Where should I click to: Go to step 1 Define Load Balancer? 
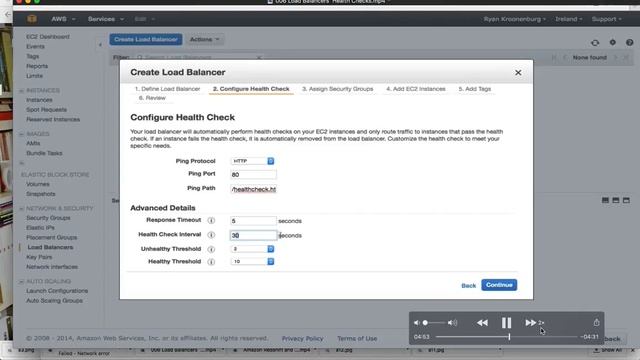168,89
